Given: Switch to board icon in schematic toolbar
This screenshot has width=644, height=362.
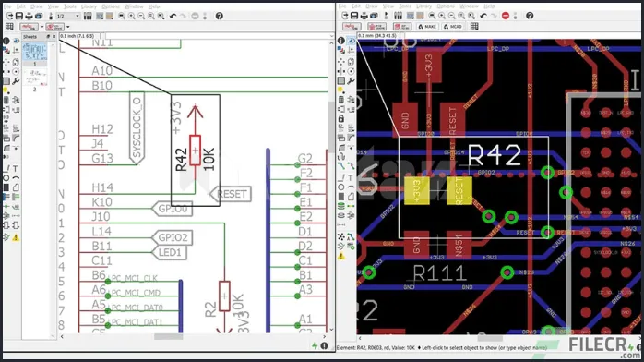Looking at the screenshot, I should [x=51, y=16].
